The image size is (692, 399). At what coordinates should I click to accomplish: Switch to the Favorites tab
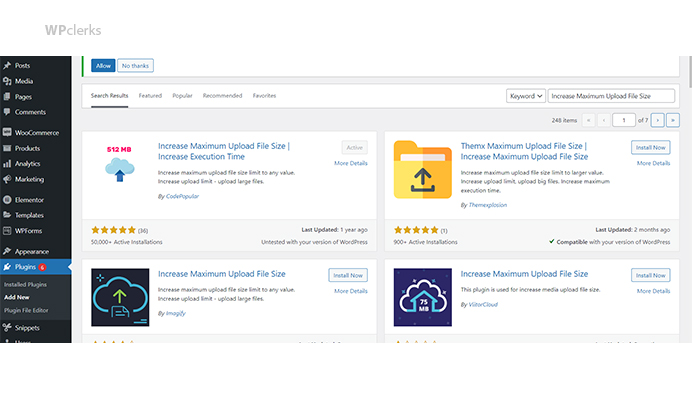[264, 96]
